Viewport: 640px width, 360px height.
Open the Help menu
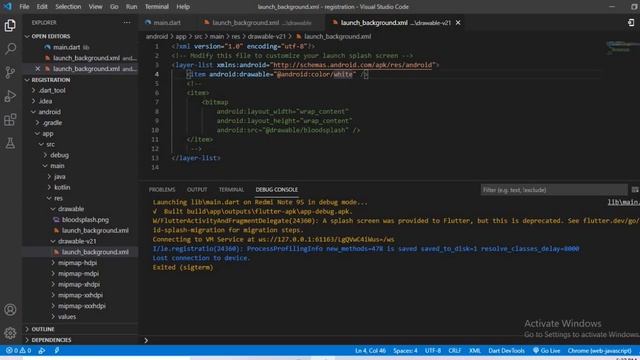[x=183, y=7]
